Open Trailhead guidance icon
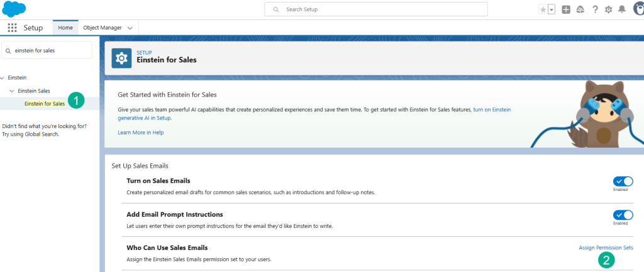Image resolution: width=644 pixels, height=272 pixels. 580,9
